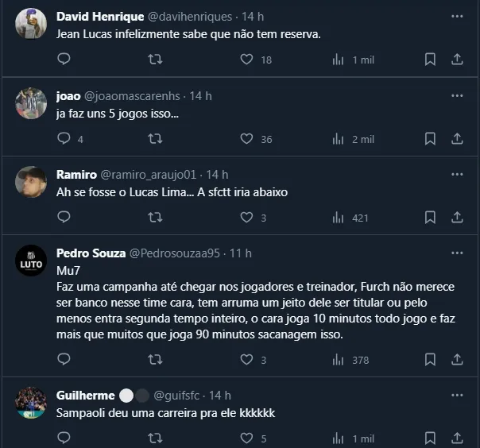Like David Henrique's tweet

tap(247, 60)
